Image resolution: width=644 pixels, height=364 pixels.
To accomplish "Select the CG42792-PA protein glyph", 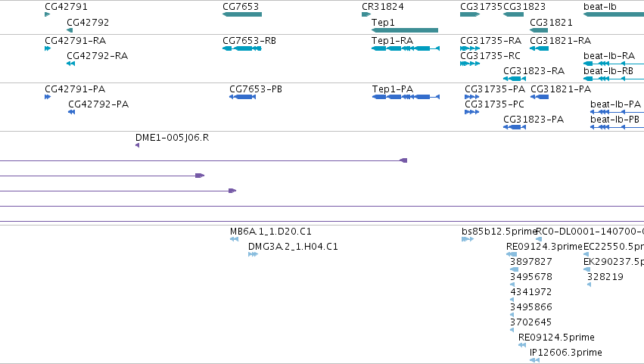I will click(71, 112).
